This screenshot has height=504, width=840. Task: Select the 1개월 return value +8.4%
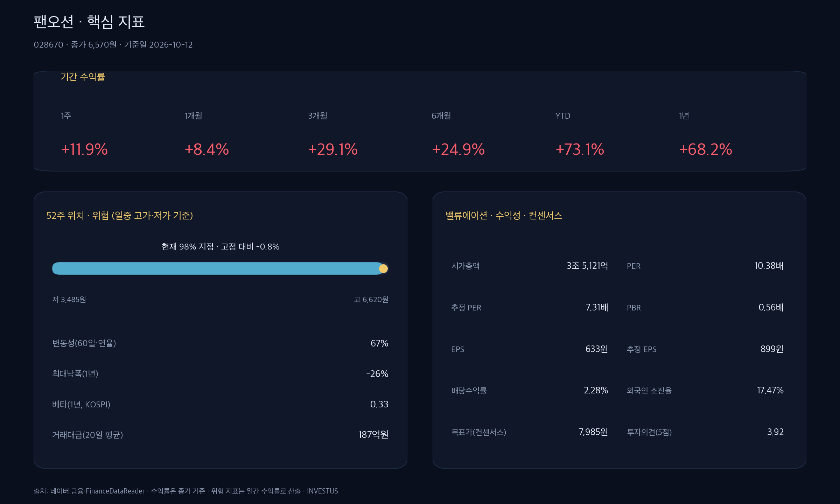(x=207, y=149)
